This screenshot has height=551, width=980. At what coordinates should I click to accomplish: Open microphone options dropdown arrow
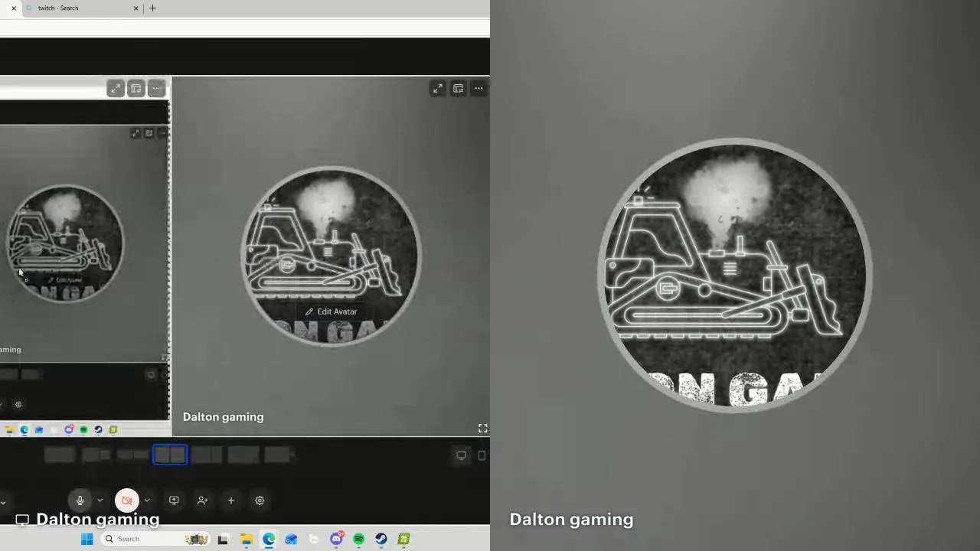coord(100,500)
